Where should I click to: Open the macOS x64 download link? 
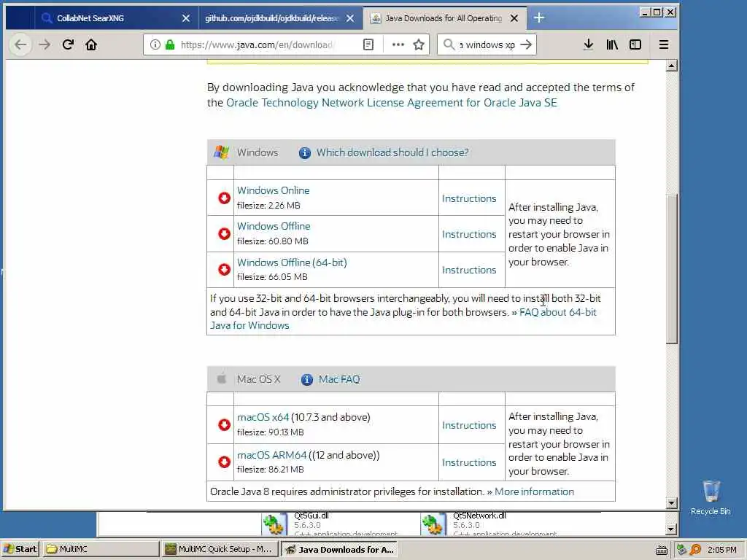click(263, 417)
